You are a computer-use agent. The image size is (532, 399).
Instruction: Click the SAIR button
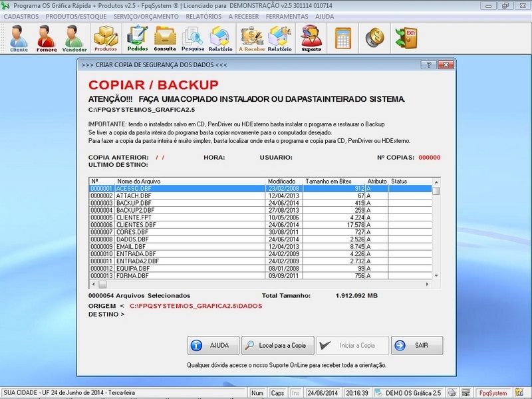click(x=417, y=345)
